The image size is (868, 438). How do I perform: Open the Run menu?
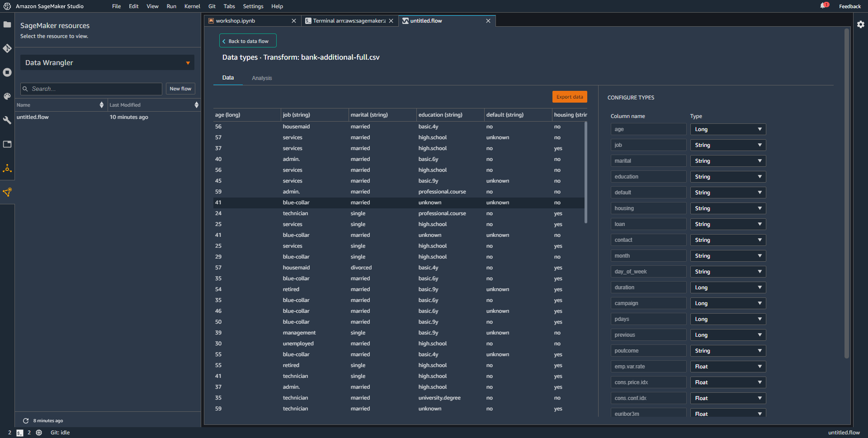[171, 6]
